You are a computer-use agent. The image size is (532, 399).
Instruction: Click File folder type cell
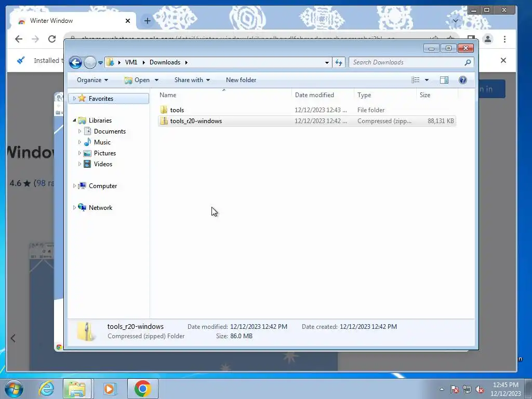371,110
